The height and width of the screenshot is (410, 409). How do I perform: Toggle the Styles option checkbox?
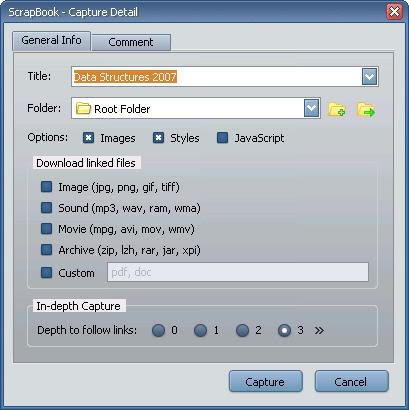[x=158, y=138]
